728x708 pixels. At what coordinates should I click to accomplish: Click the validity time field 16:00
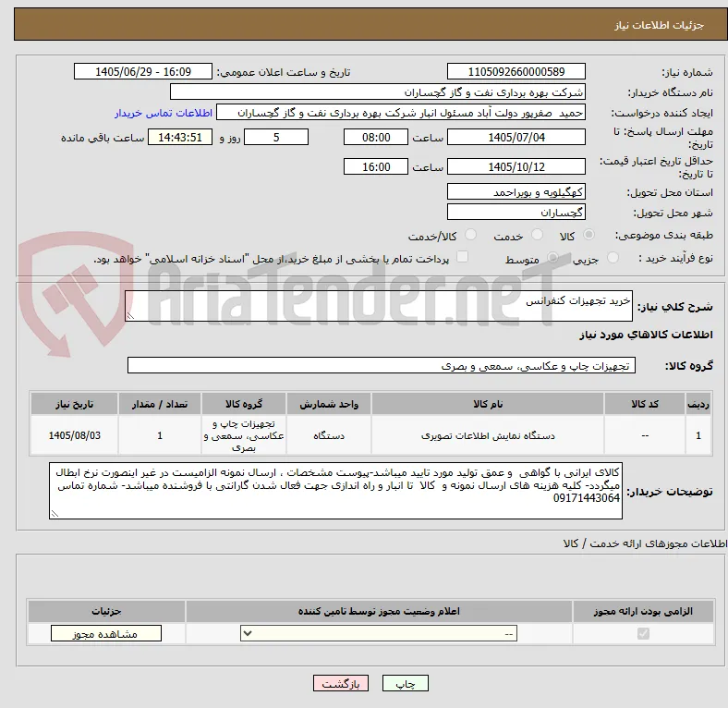(376, 166)
